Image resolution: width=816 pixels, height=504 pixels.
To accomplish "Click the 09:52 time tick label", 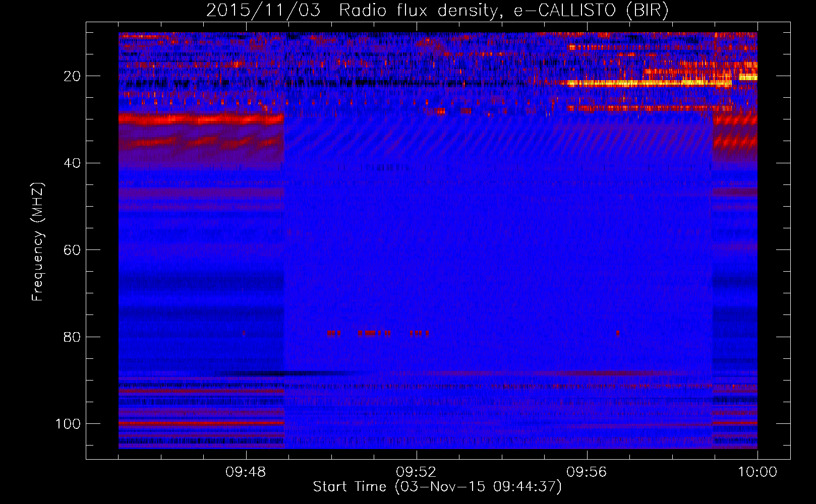I will 417,472.
